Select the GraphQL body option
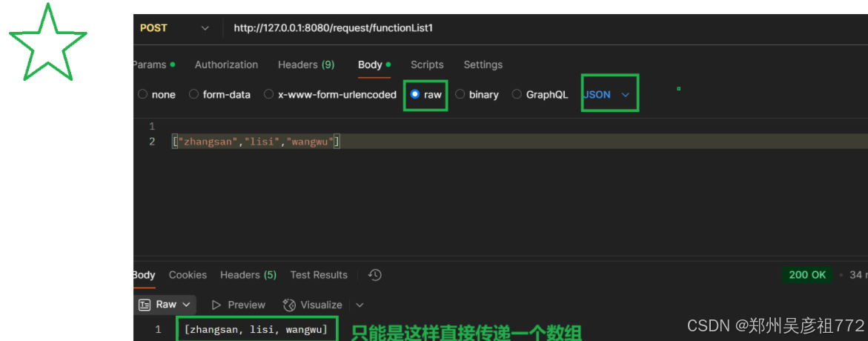The height and width of the screenshot is (341, 868). point(540,95)
